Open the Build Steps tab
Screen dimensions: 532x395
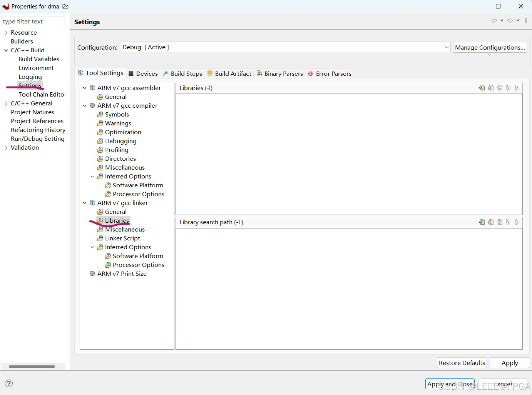tap(182, 73)
